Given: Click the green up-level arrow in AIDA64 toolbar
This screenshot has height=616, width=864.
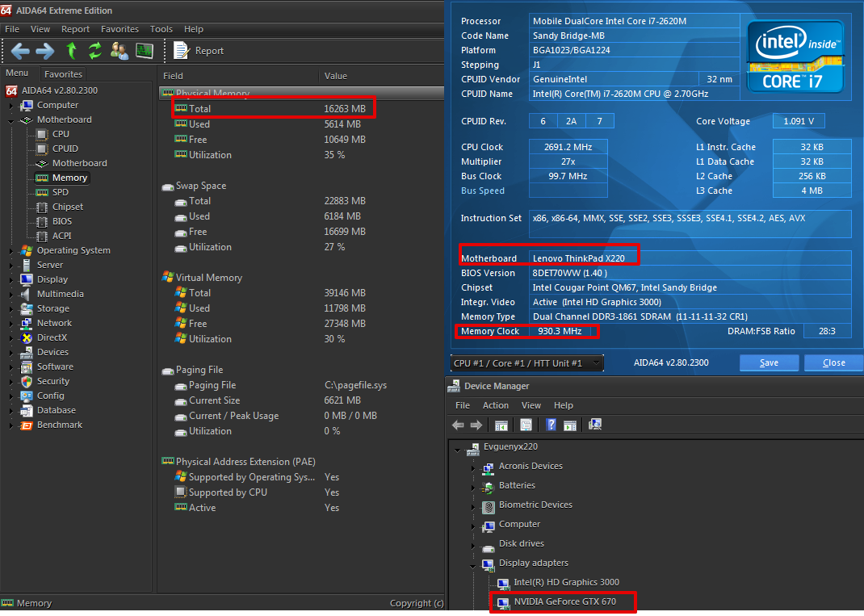Looking at the screenshot, I should pos(71,51).
